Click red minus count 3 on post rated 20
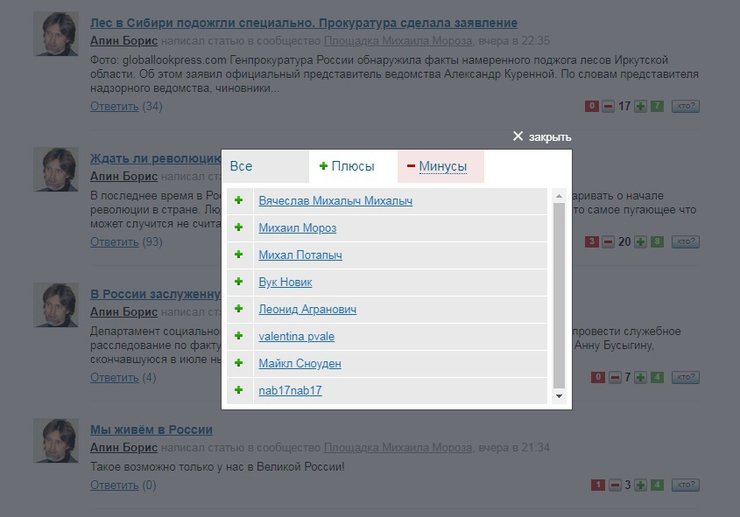Viewport: 740px width, 517px height. click(x=592, y=242)
